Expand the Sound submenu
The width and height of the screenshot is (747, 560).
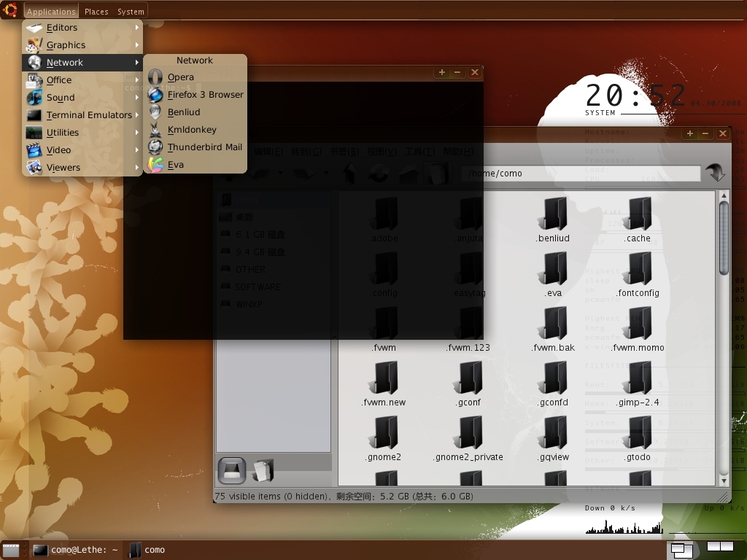[x=82, y=98]
